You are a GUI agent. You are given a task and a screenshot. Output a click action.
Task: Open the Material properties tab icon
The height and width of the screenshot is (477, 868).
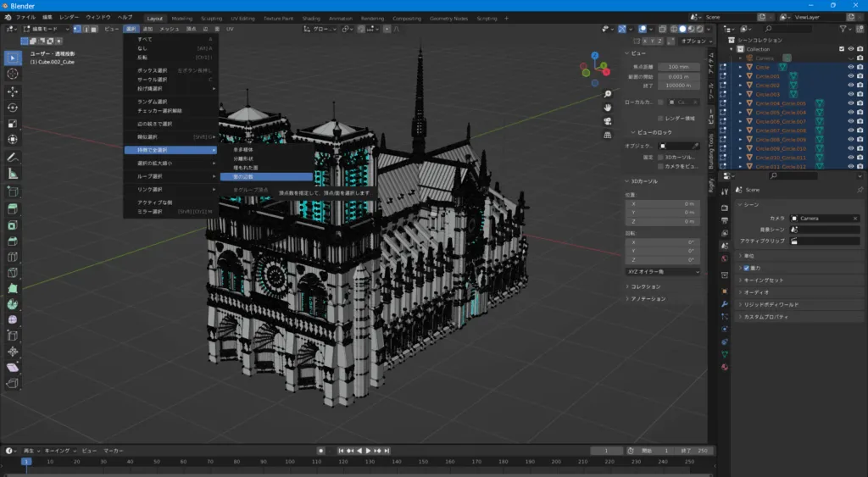[725, 367]
